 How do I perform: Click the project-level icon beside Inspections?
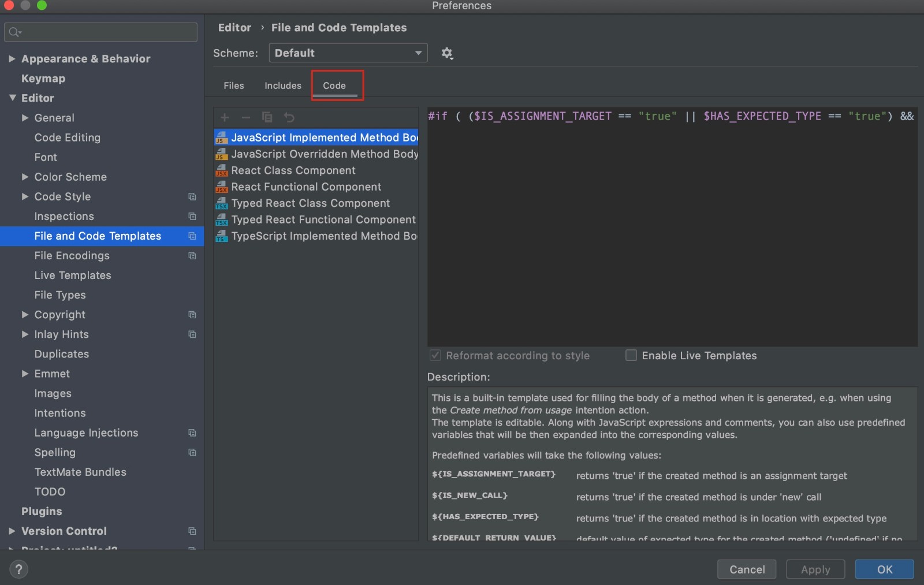pyautogui.click(x=192, y=217)
